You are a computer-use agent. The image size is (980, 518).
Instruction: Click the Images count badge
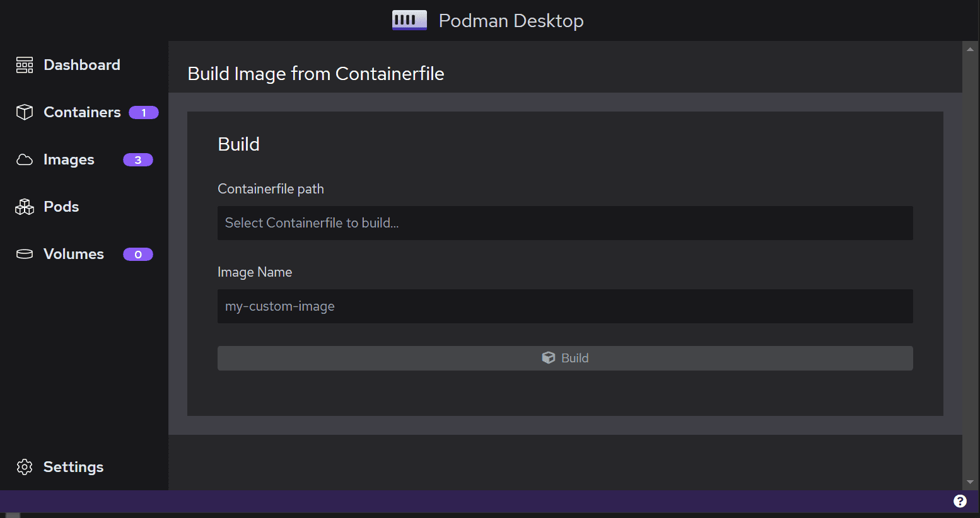(x=138, y=160)
